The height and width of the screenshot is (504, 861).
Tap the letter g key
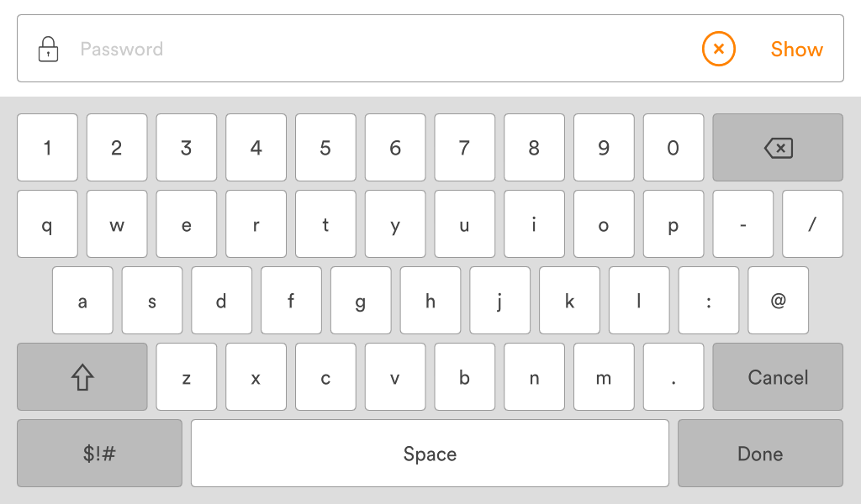[361, 301]
